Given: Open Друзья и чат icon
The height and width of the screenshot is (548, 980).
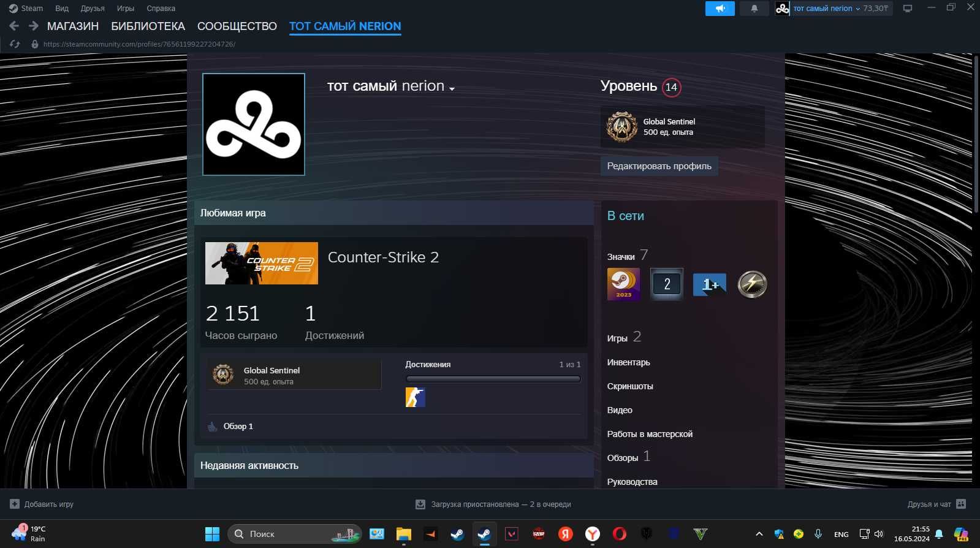Looking at the screenshot, I should click(961, 504).
